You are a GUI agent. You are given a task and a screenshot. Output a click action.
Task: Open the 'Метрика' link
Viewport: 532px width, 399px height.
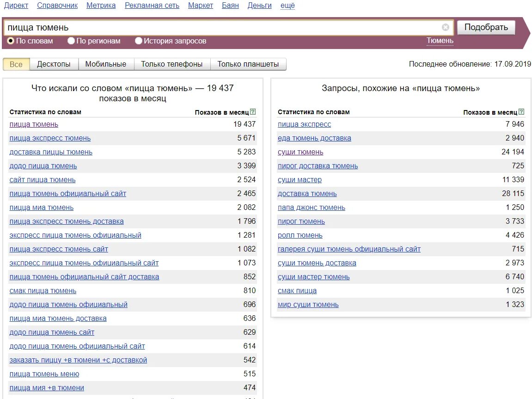click(x=101, y=6)
